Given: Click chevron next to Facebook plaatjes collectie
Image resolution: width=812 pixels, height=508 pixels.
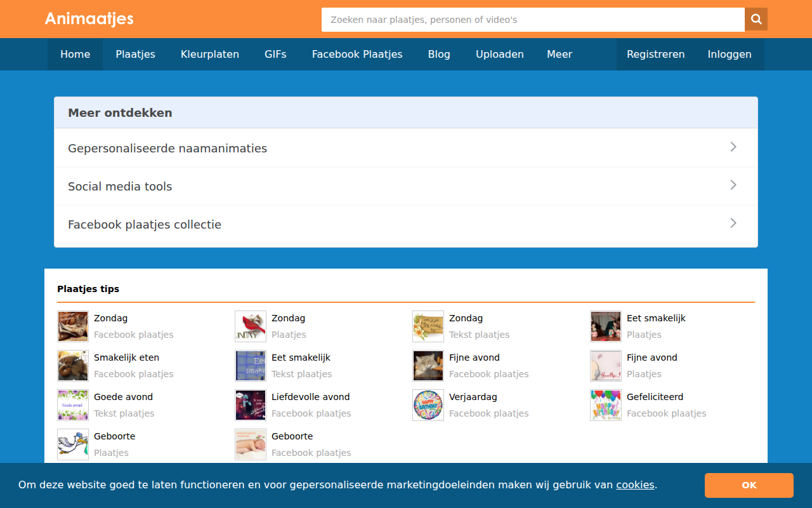Looking at the screenshot, I should coord(733,223).
